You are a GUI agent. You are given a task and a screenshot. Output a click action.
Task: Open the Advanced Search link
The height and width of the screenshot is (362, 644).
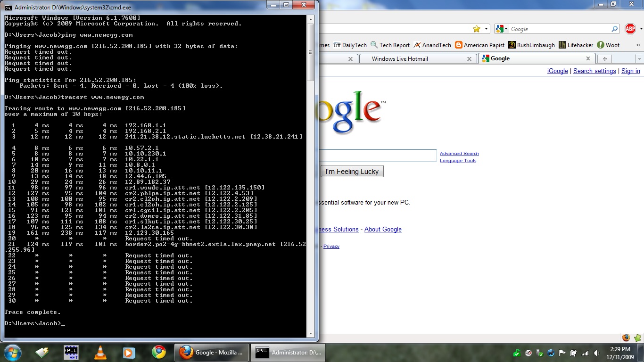coord(459,154)
